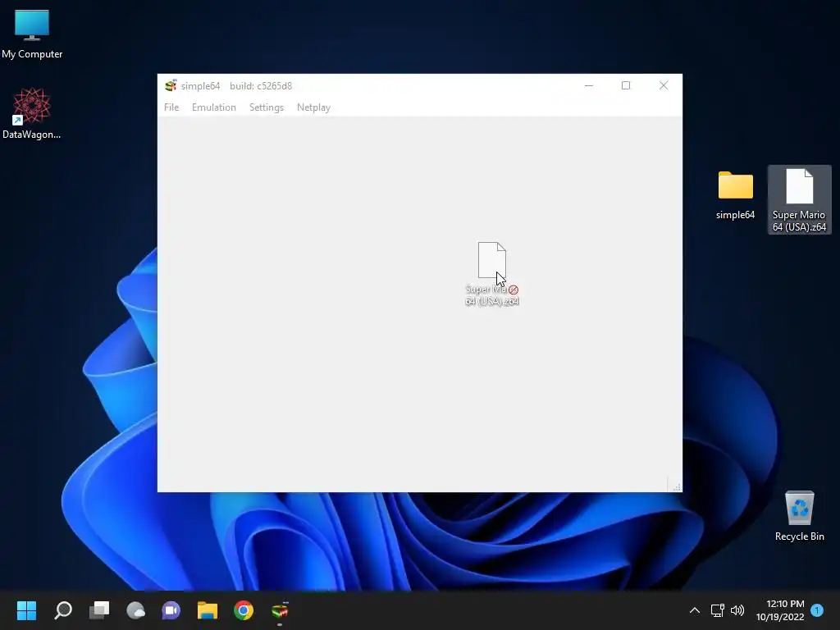Click the simple64 title bar app icon
The height and width of the screenshot is (630, 840).
click(x=171, y=85)
